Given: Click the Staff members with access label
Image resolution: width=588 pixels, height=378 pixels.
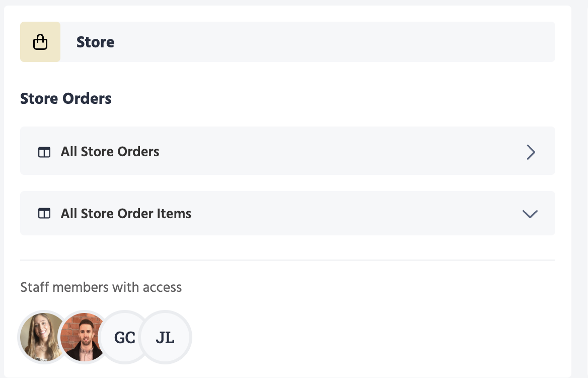Looking at the screenshot, I should (x=101, y=287).
